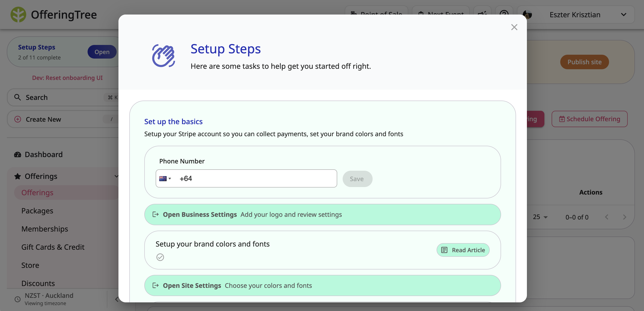Screen dimensions: 644x311
Task: Open the rows per page 25 dropdown
Action: [x=540, y=217]
